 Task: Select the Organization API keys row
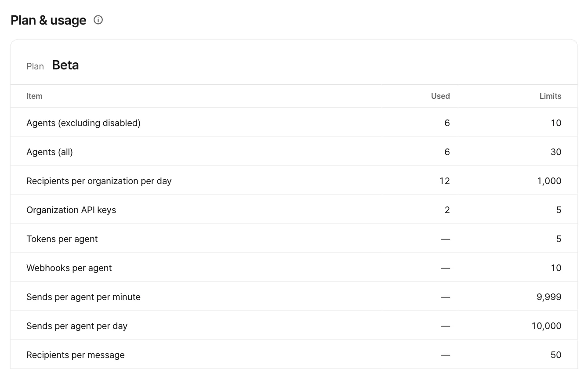tap(294, 210)
